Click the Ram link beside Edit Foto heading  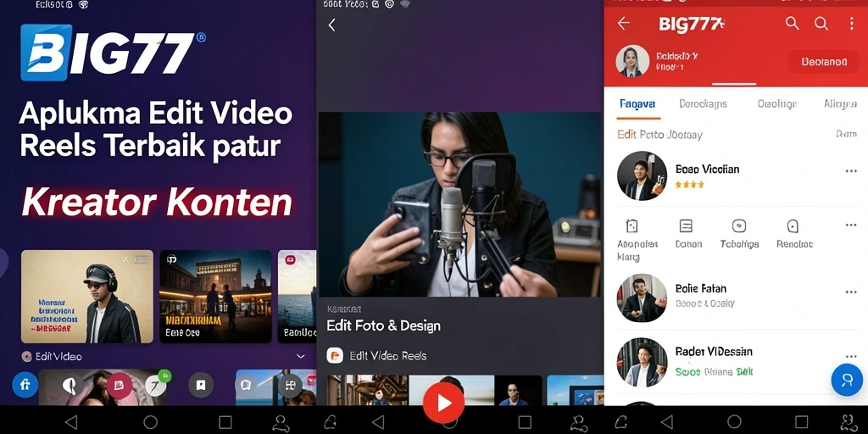pos(847,134)
